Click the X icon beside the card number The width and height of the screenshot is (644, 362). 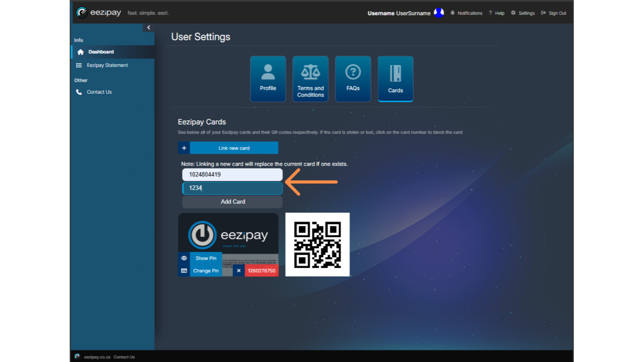coord(238,270)
